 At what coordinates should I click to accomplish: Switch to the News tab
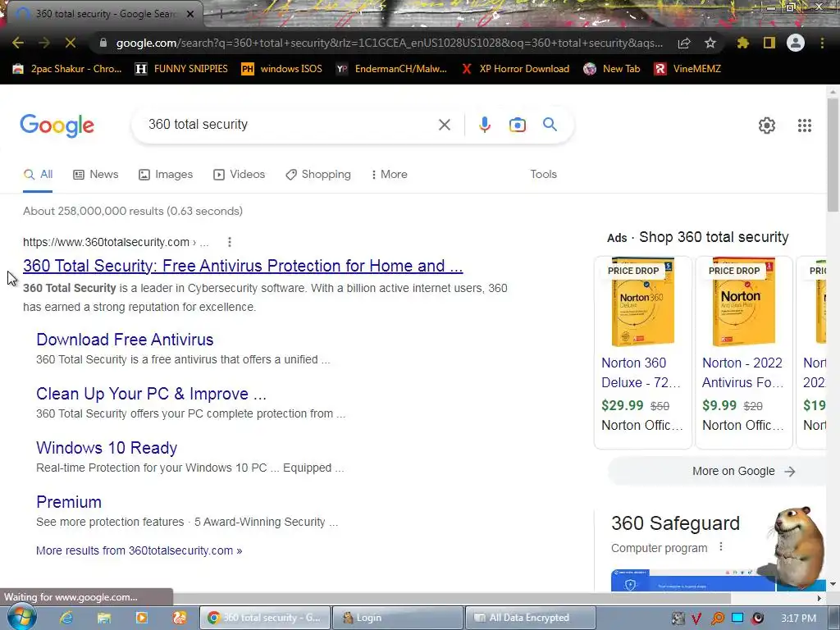pos(96,174)
